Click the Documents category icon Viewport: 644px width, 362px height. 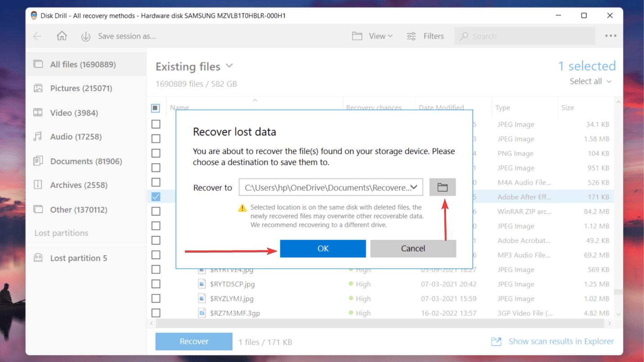coord(38,161)
